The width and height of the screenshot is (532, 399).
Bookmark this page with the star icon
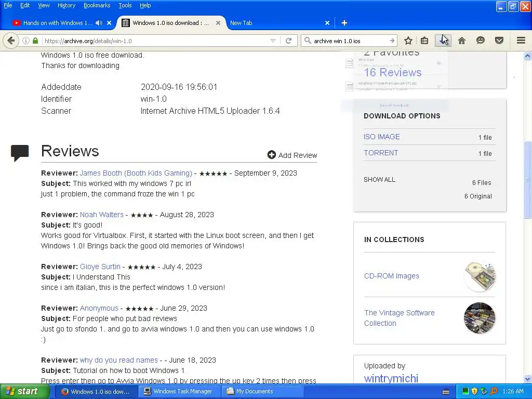coord(408,41)
